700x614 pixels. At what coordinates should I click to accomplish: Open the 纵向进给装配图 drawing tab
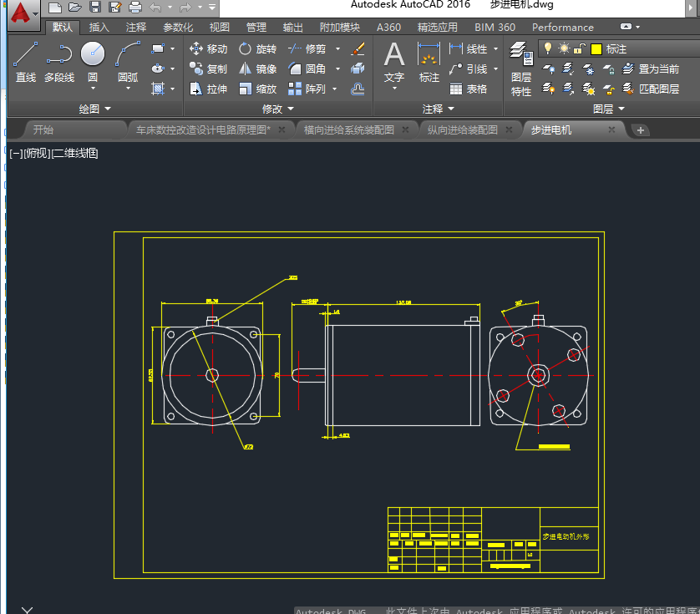[x=462, y=129]
